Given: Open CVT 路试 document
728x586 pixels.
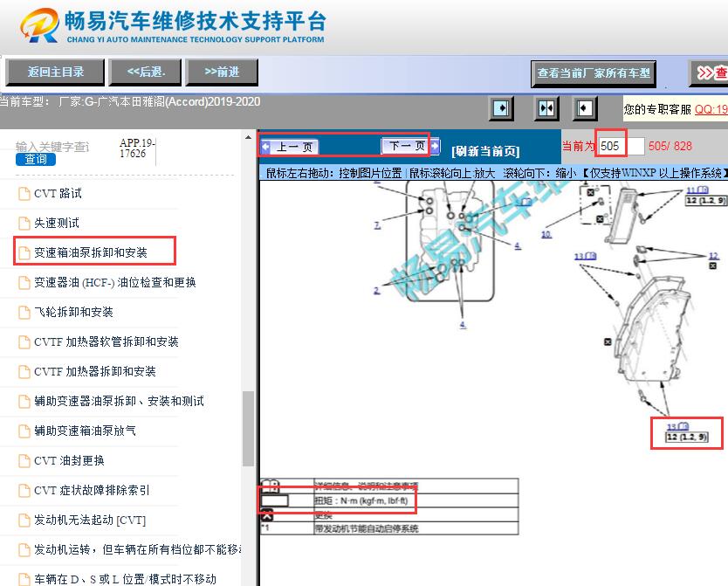Looking at the screenshot, I should click(58, 194).
